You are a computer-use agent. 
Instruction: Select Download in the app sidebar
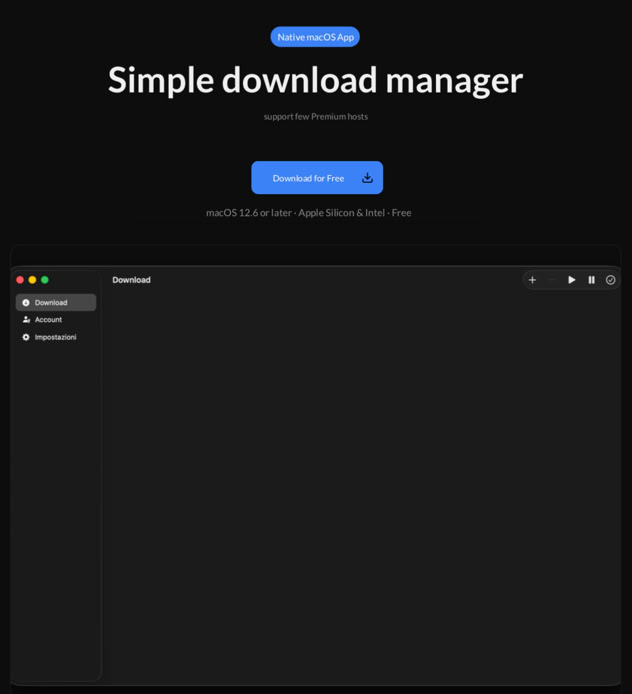[56, 302]
